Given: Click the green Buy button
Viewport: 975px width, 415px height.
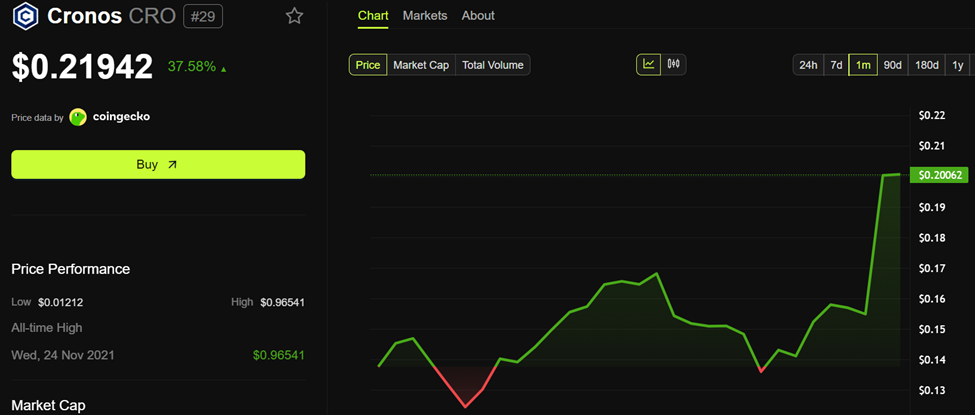Looking at the screenshot, I should pos(158,164).
